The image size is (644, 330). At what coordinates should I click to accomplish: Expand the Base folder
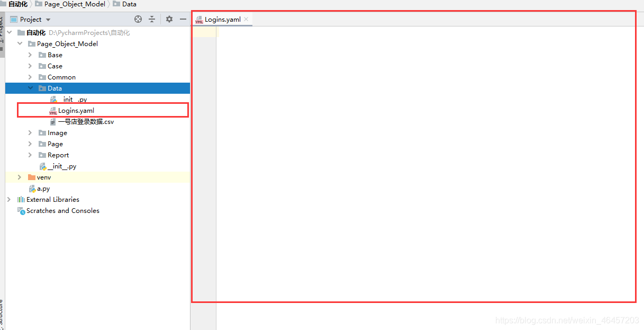[x=30, y=55]
